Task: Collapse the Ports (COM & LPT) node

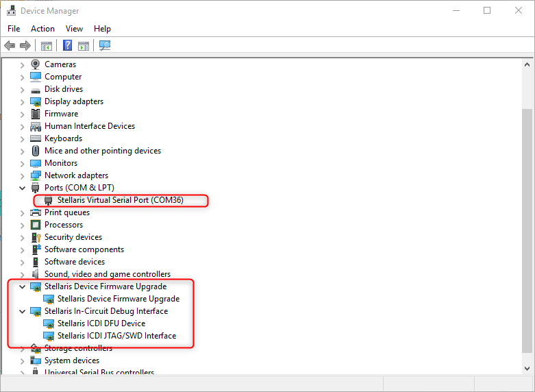Action: 22,188
